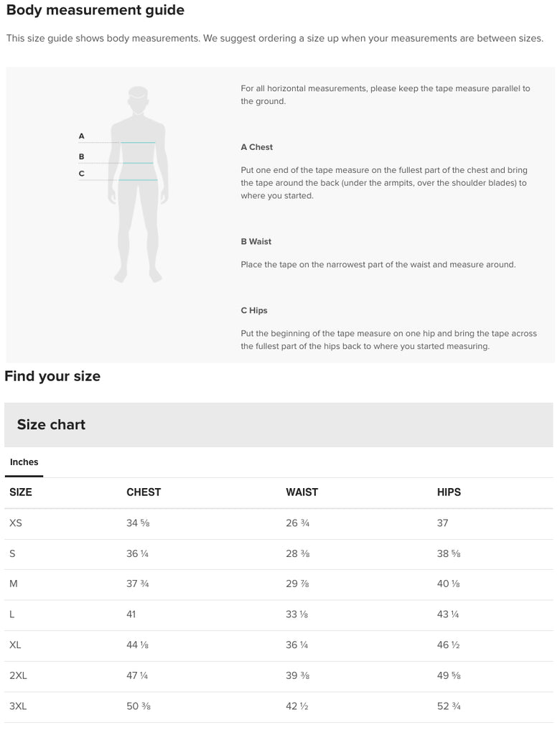The width and height of the screenshot is (560, 735).
Task: Click the WAIST column header
Action: click(x=302, y=492)
